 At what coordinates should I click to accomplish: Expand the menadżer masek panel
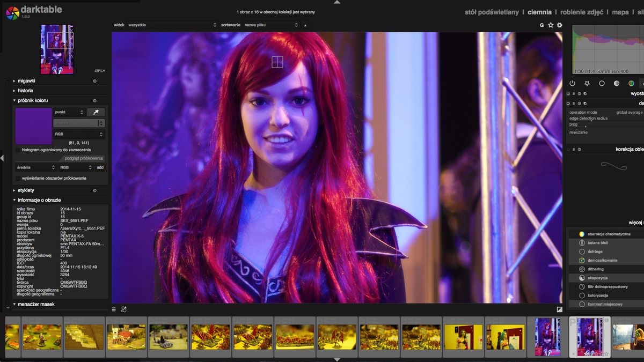click(14, 304)
